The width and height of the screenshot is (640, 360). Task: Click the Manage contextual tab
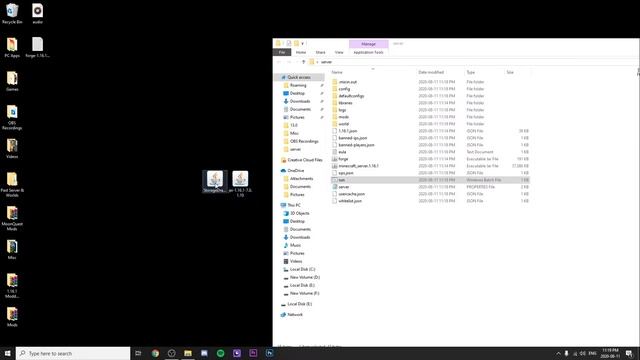click(x=368, y=44)
